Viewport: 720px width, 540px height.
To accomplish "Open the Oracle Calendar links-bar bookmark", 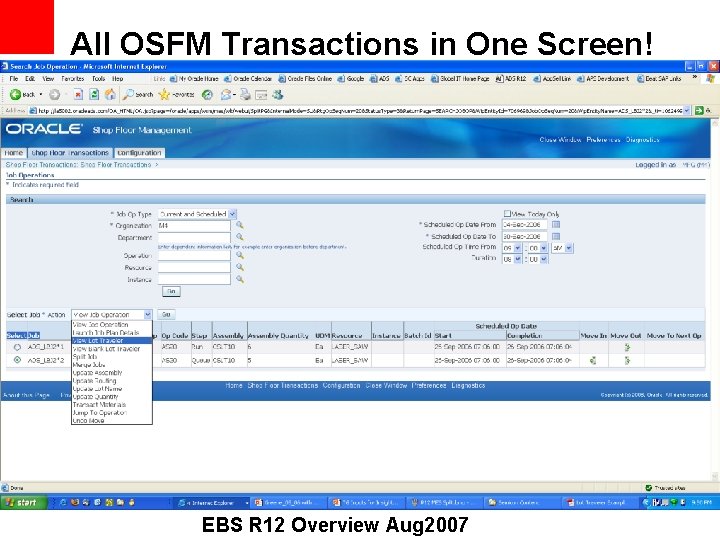I will tap(248, 79).
